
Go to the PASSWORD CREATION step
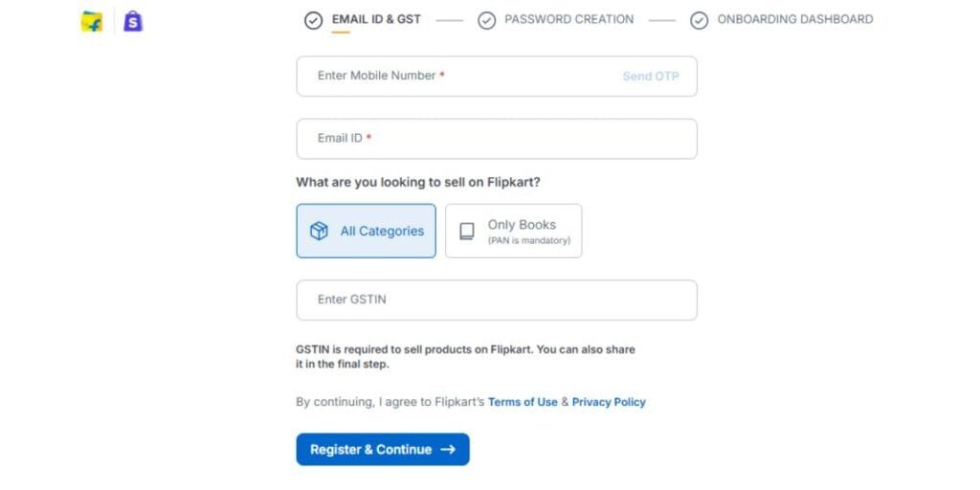click(x=568, y=19)
